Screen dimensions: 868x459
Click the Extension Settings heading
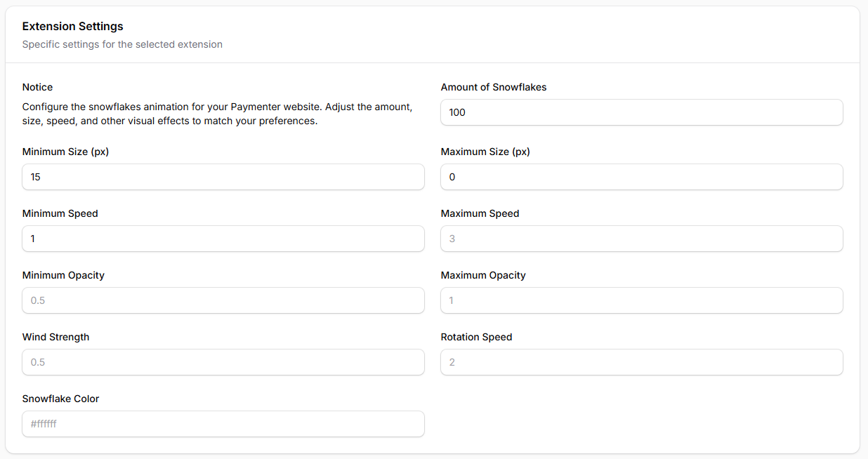tap(72, 27)
